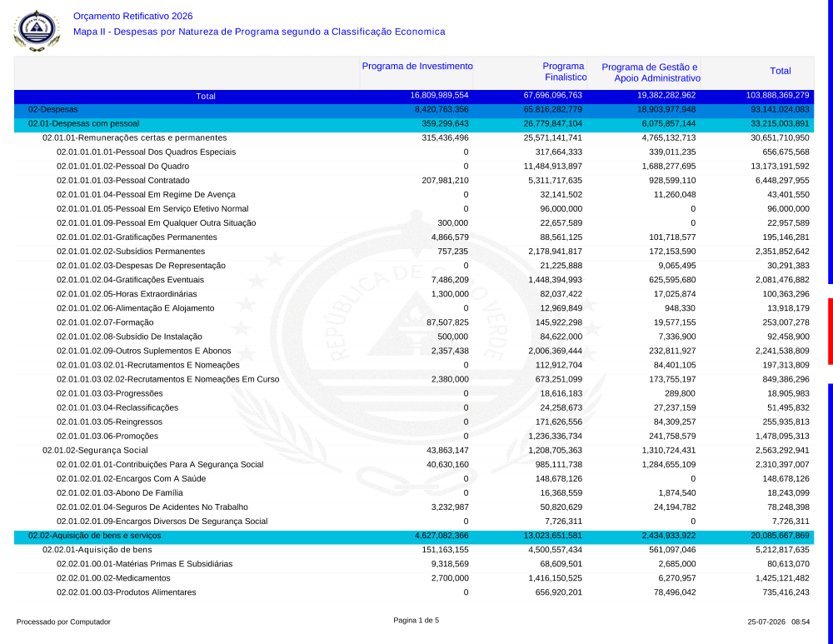This screenshot has height=644, width=833.
Task: Click '02.01.01.02.08-Subsídio De Instalação'
Action: tap(129, 337)
